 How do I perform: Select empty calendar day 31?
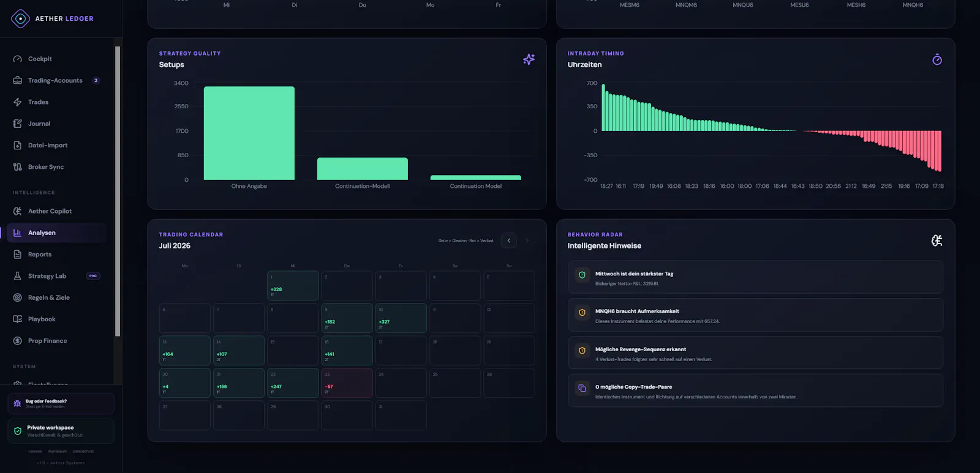[x=401, y=415]
